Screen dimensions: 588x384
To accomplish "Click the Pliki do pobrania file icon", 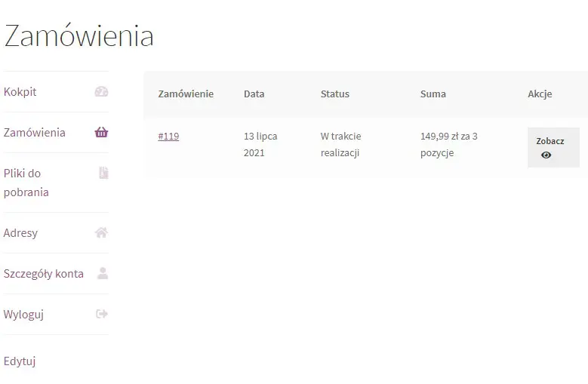I will click(x=103, y=174).
